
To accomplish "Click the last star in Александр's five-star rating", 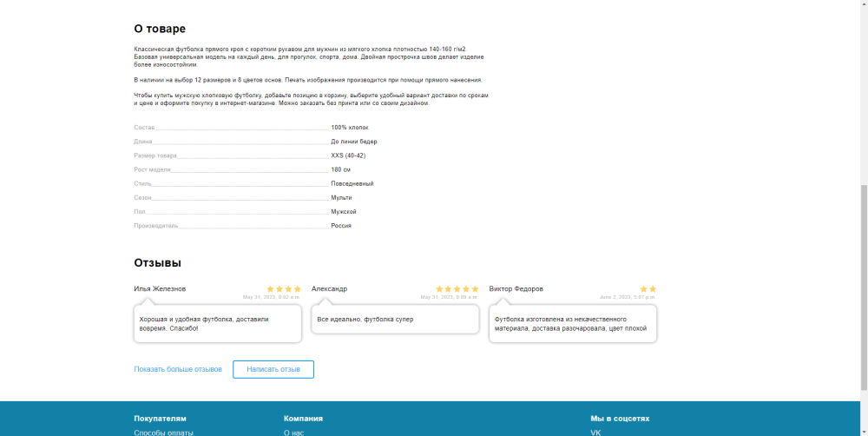I will point(475,289).
